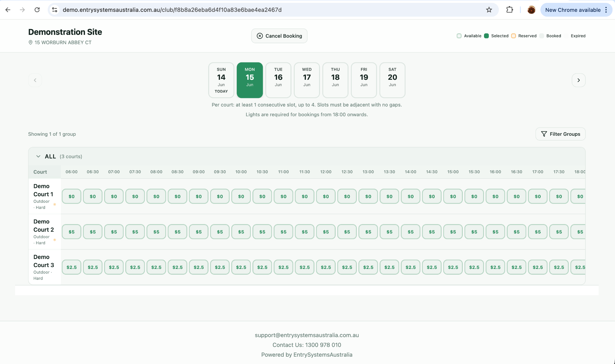This screenshot has height=364, width=615.
Task: Click the Selected legend swatch
Action: tap(486, 36)
